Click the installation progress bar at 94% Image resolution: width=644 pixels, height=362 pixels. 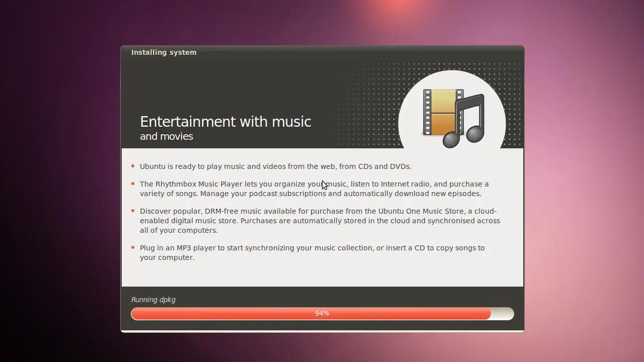point(322,313)
